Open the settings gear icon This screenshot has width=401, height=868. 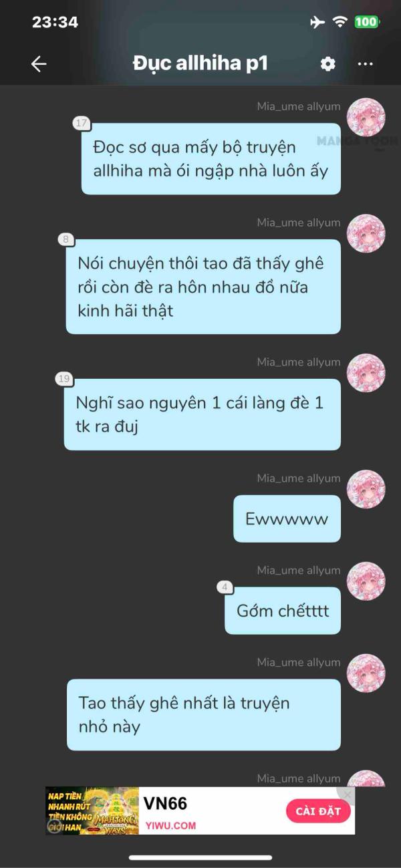(x=327, y=63)
